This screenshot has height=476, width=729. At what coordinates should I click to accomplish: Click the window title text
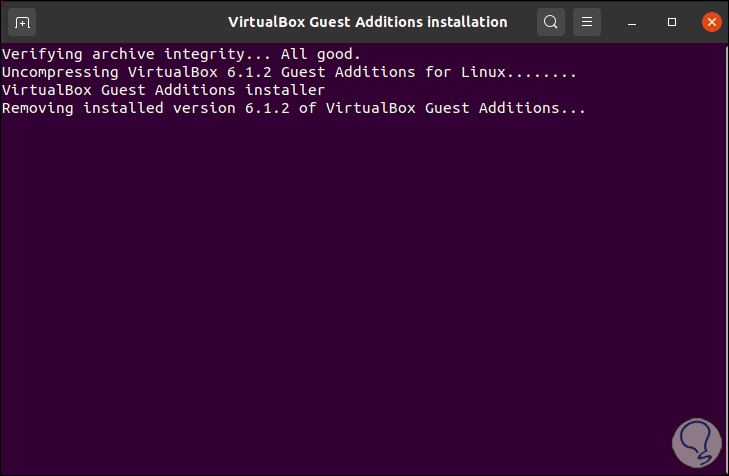[x=367, y=21]
